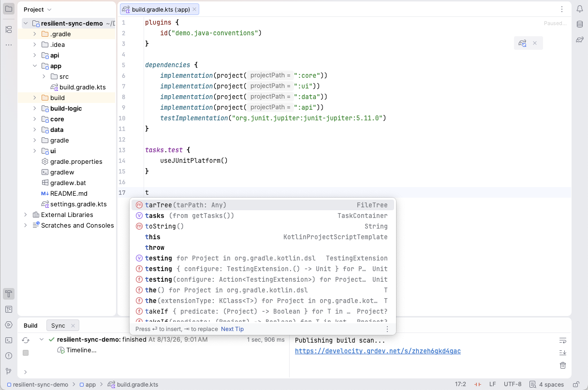Open the Terminal tool window icon

[x=9, y=340]
